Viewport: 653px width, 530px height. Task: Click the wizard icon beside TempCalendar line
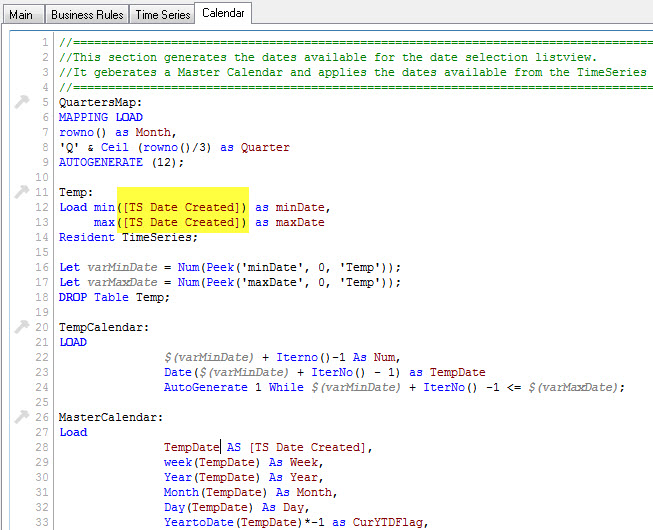tap(22, 326)
